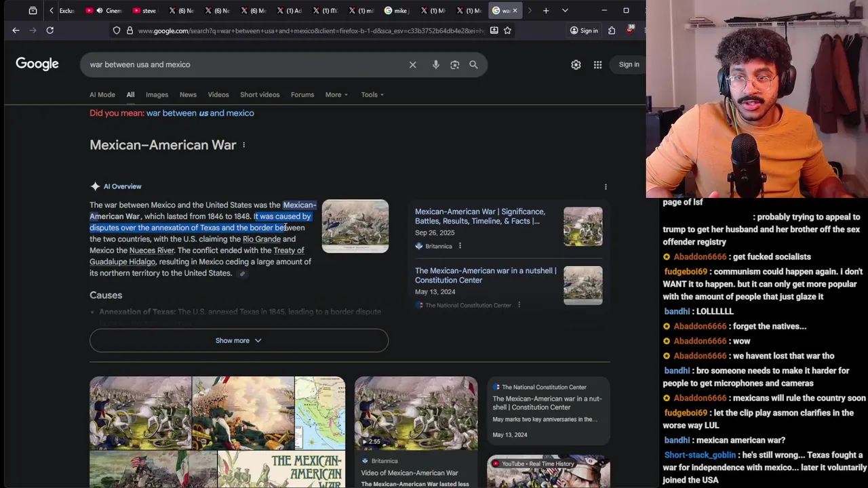
Task: Click Sign in in Firefox toolbar
Action: 584,30
